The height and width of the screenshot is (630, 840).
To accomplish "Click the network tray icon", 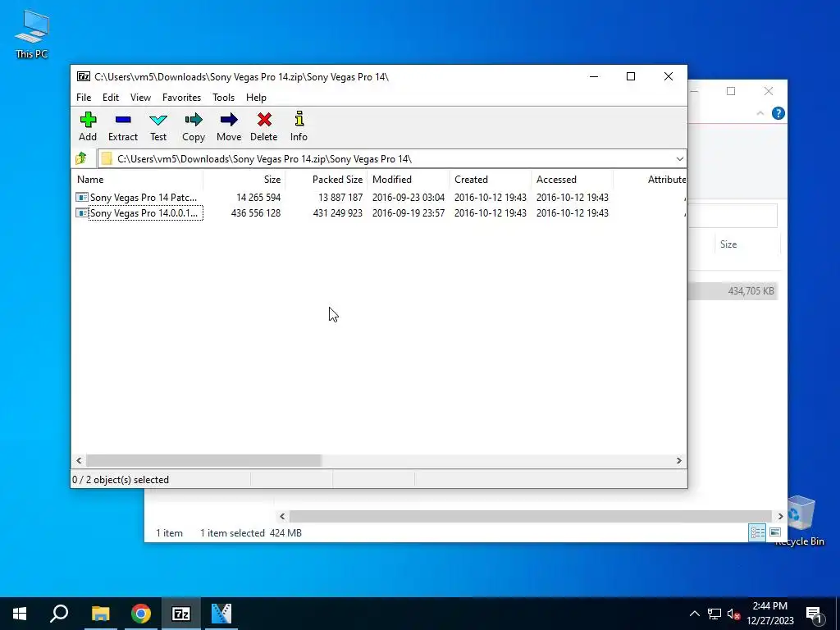I will point(714,614).
